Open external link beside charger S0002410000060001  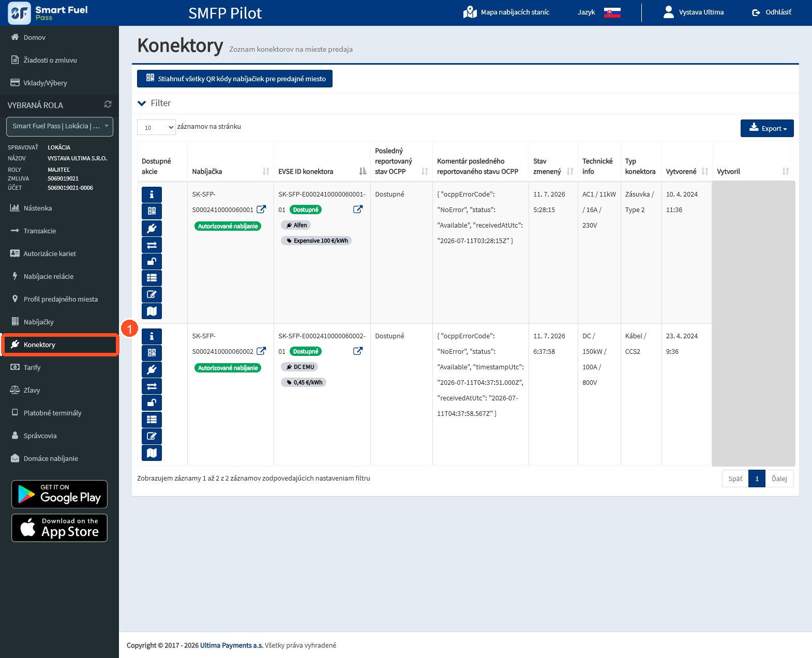[x=261, y=210]
